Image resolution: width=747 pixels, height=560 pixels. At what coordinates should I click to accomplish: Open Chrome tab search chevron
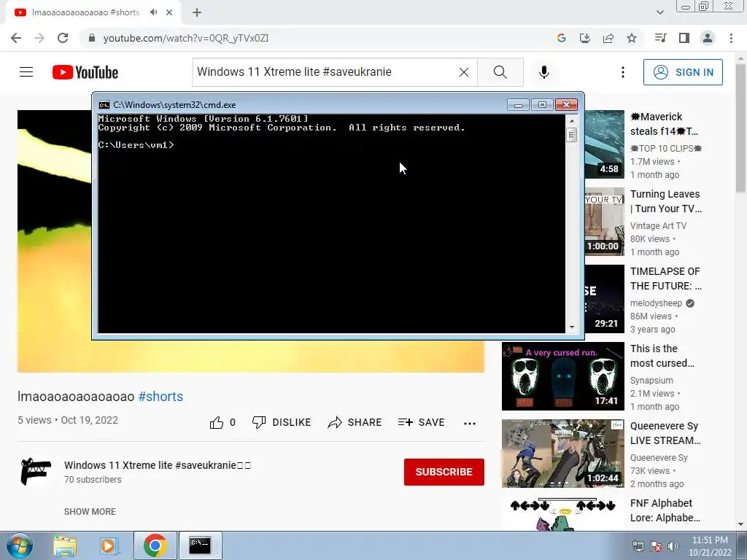(659, 12)
